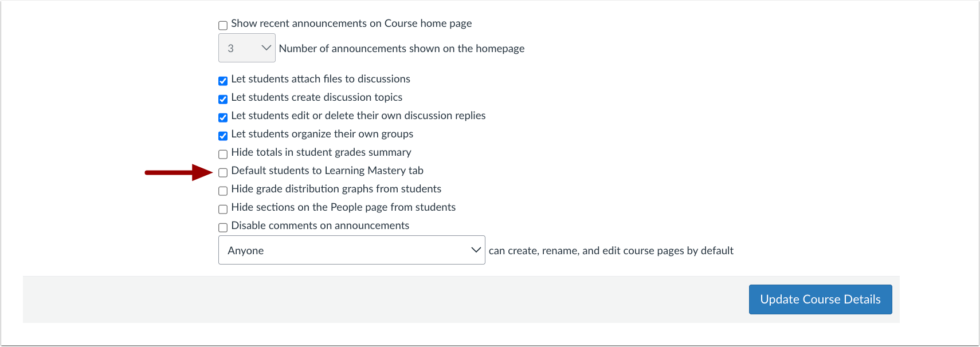This screenshot has width=980, height=347.
Task: Expand the number-of-announcements selector chevron
Action: (x=266, y=48)
